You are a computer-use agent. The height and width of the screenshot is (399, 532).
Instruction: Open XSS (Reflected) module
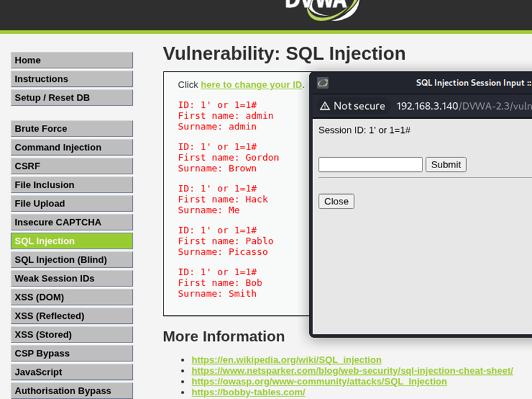(72, 316)
